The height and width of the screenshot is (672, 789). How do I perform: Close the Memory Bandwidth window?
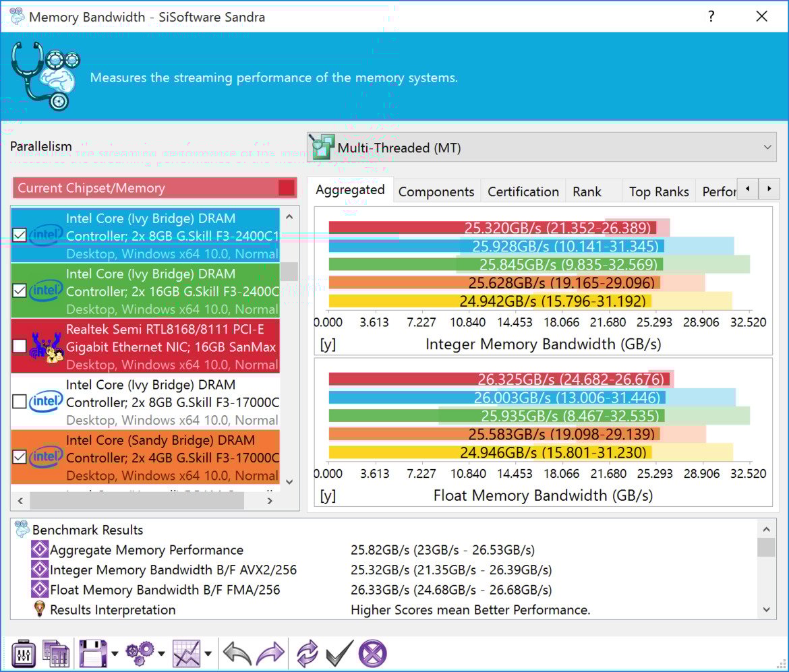pos(762,16)
